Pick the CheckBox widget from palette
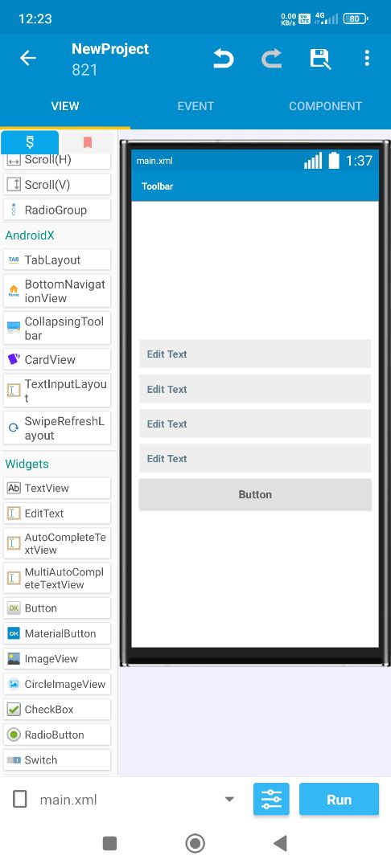 click(x=57, y=709)
